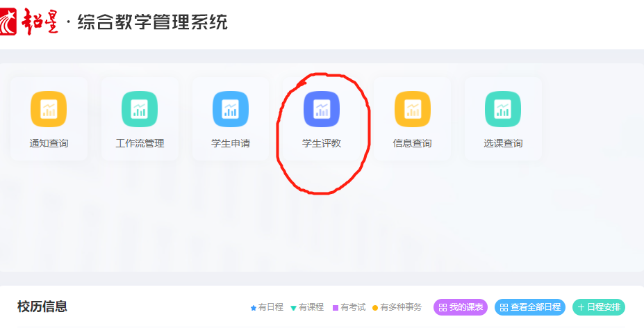The height and width of the screenshot is (335, 644).
Task: Select the 有课程 triangle legend item
Action: [308, 307]
